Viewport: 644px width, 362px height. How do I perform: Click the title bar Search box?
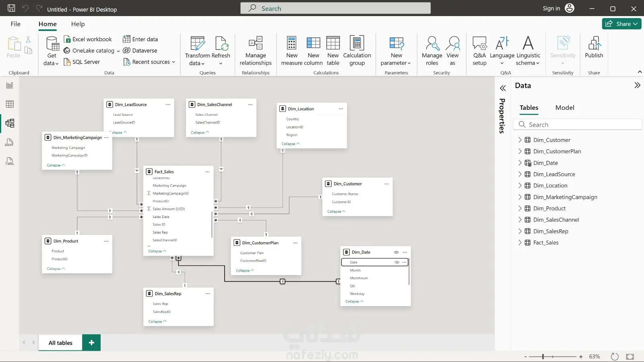pos(335,8)
